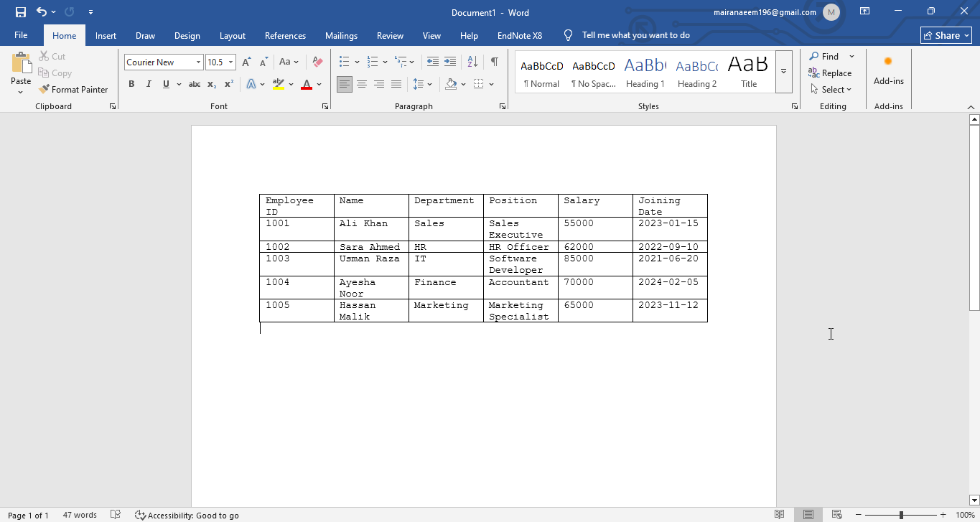Apply superscript x² formatting

229,84
